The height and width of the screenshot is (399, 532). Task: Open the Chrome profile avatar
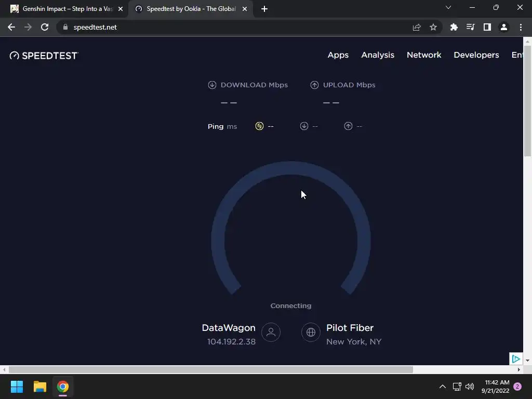click(x=504, y=27)
